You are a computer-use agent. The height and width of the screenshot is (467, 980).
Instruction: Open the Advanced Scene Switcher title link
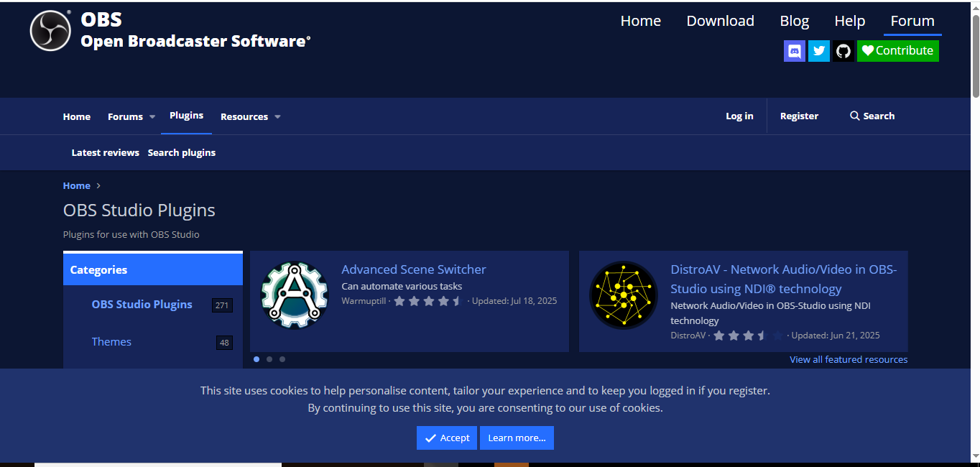coord(414,269)
